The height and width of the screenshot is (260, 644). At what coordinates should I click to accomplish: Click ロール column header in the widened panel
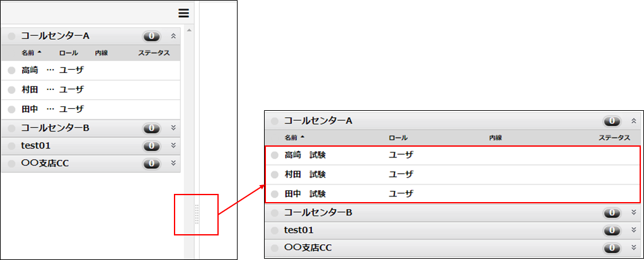pyautogui.click(x=398, y=137)
